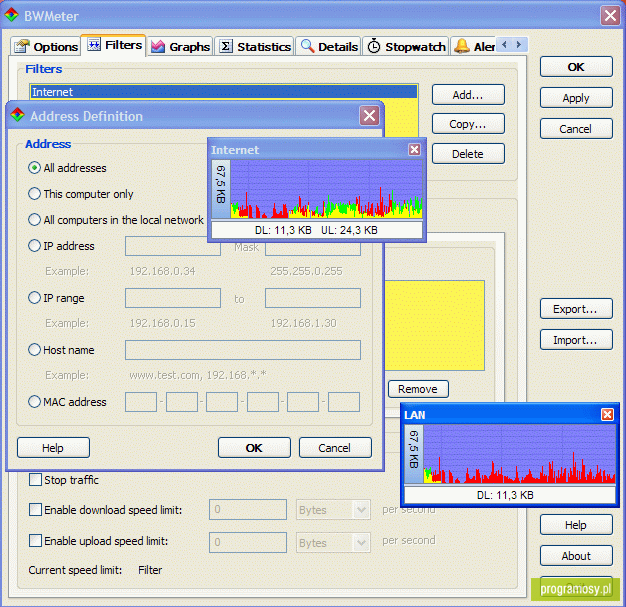Image resolution: width=626 pixels, height=607 pixels.
Task: Click Internet graph DL/UL status text
Action: tap(316, 230)
